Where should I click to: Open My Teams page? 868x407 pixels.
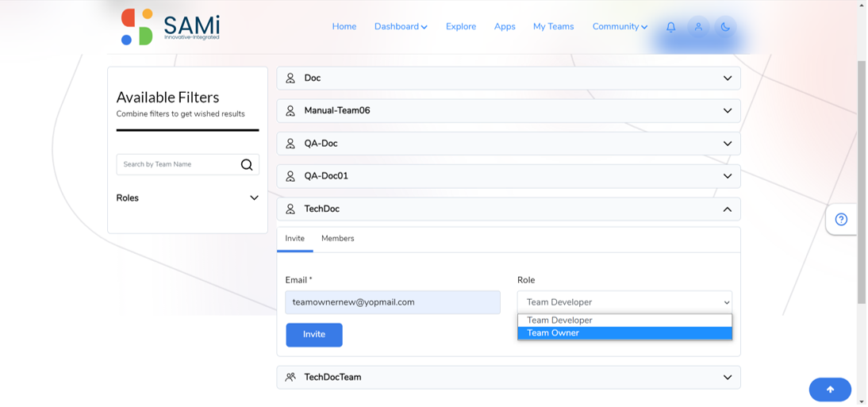point(554,27)
